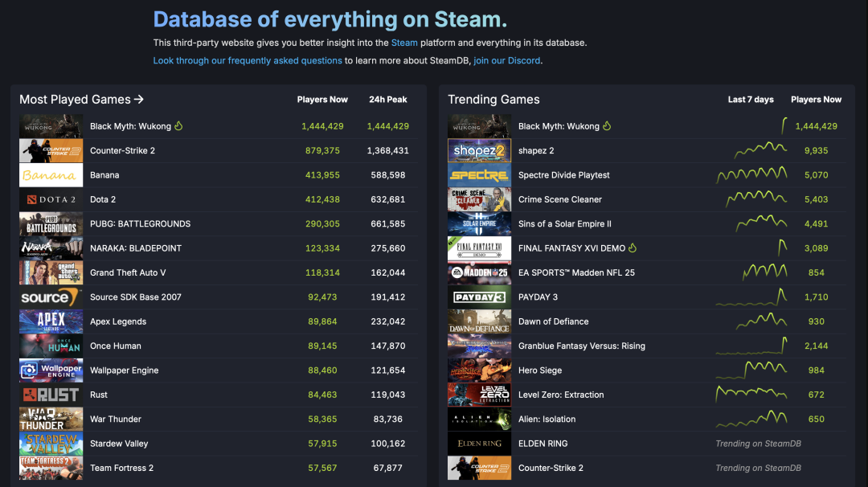Viewport: 868px width, 487px height.
Task: Click the 413,955 players value for Banana
Action: [x=322, y=175]
